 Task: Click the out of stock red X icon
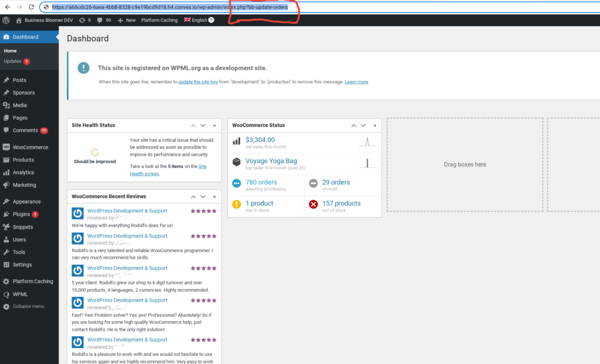[313, 205]
